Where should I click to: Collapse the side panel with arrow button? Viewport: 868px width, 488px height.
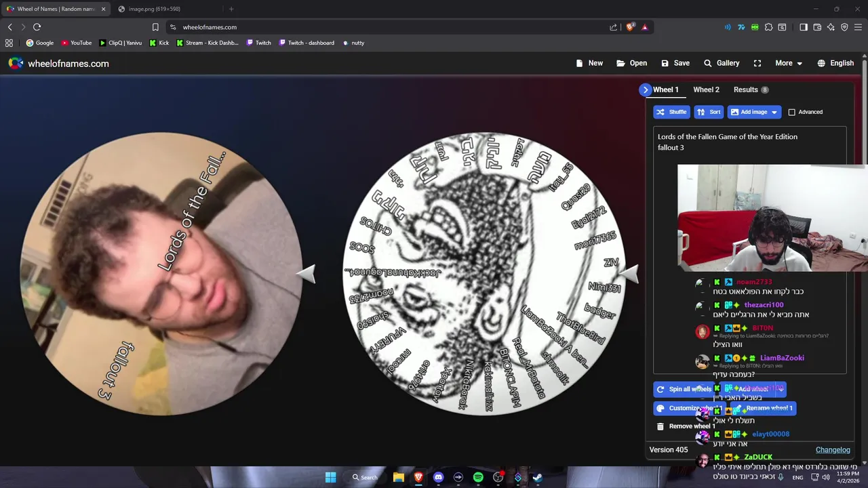click(645, 89)
